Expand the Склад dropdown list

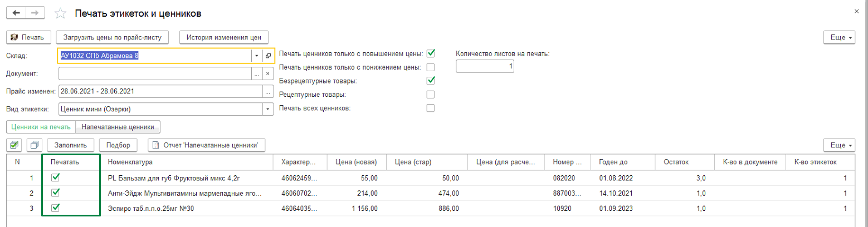(257, 56)
